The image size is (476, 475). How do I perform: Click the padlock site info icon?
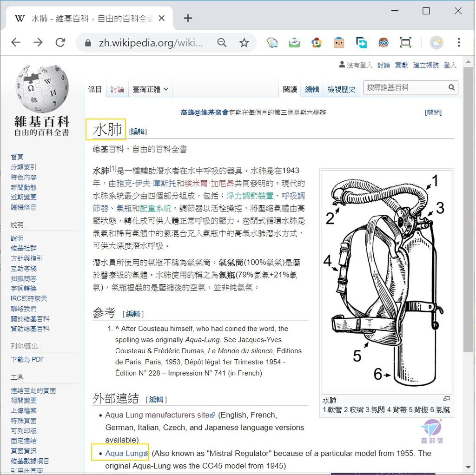(x=88, y=43)
